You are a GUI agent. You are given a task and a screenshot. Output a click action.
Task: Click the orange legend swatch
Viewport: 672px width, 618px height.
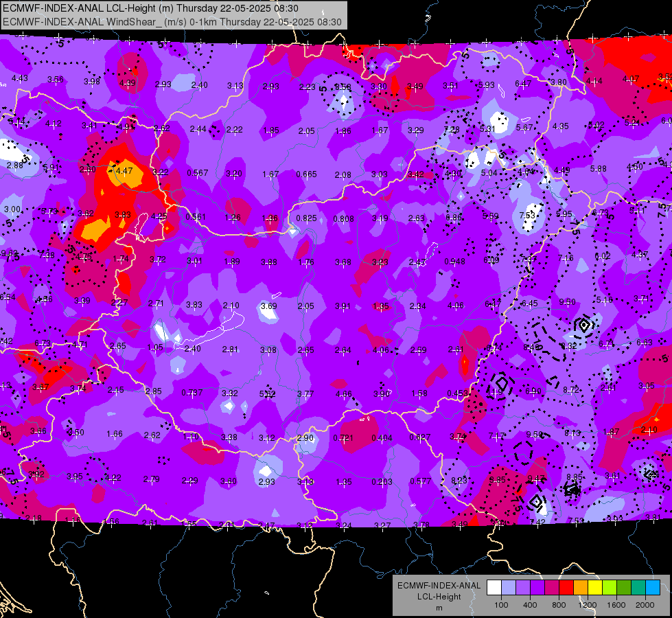tap(580, 588)
